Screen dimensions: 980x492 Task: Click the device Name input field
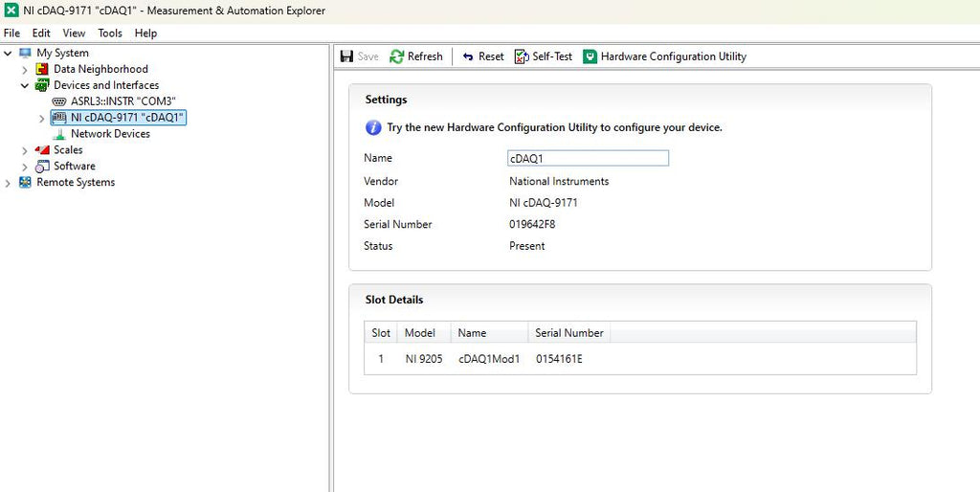[x=589, y=158]
